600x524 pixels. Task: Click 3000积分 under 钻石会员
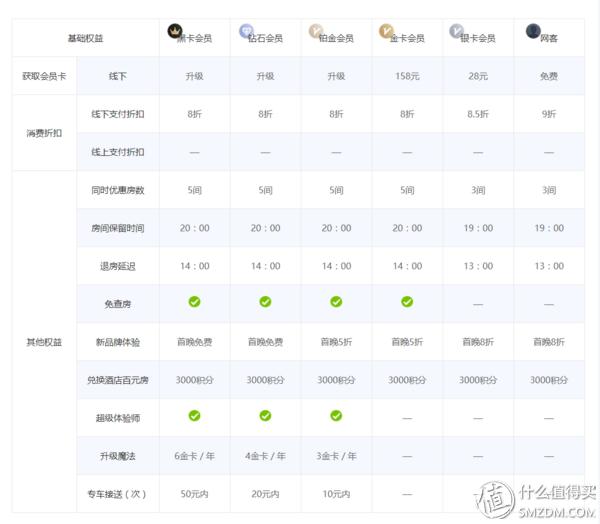tap(266, 380)
